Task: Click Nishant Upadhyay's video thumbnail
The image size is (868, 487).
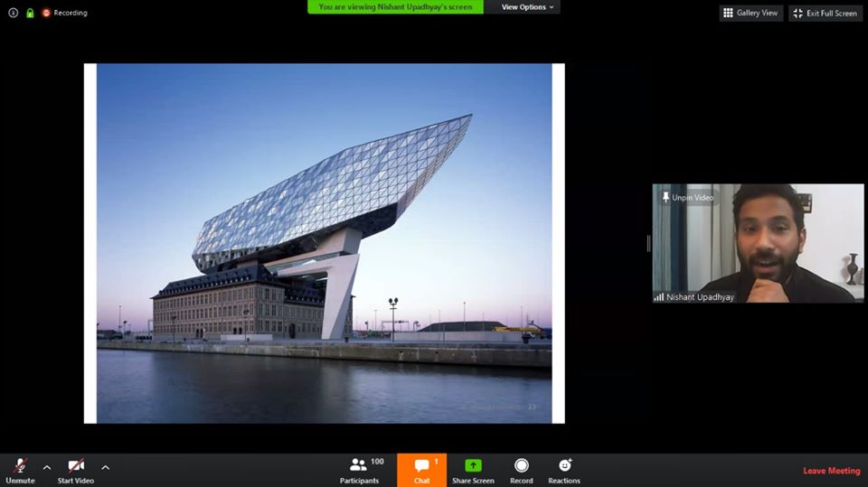Action: tap(758, 243)
